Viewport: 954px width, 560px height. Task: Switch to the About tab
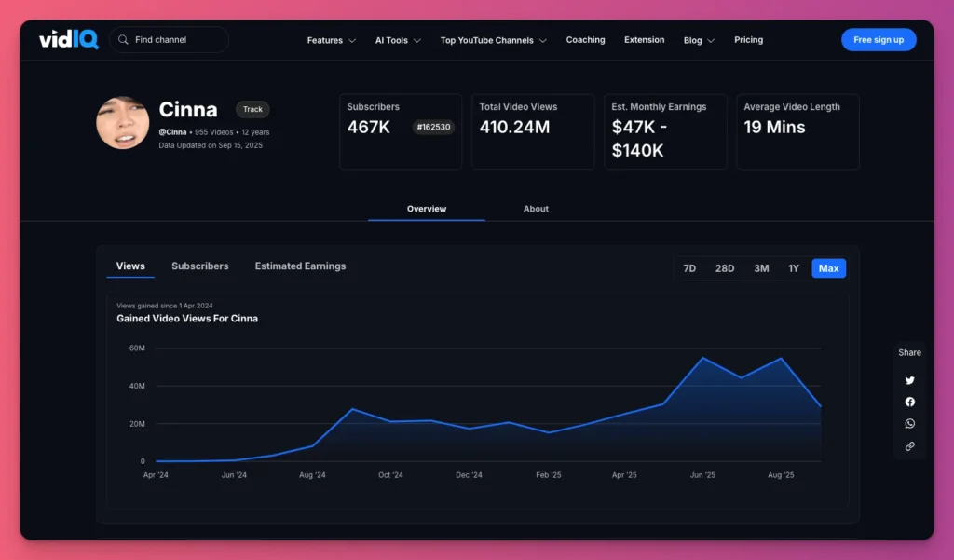click(536, 209)
